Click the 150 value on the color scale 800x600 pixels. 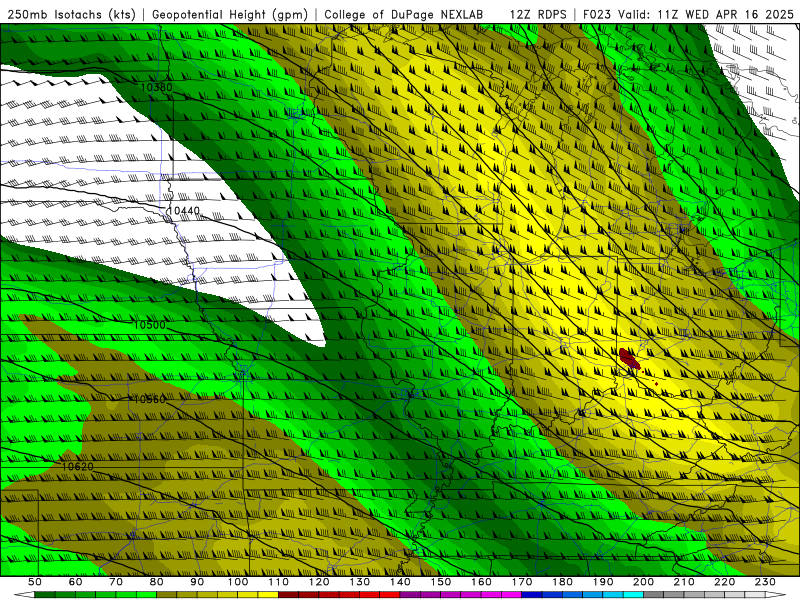coord(441,582)
